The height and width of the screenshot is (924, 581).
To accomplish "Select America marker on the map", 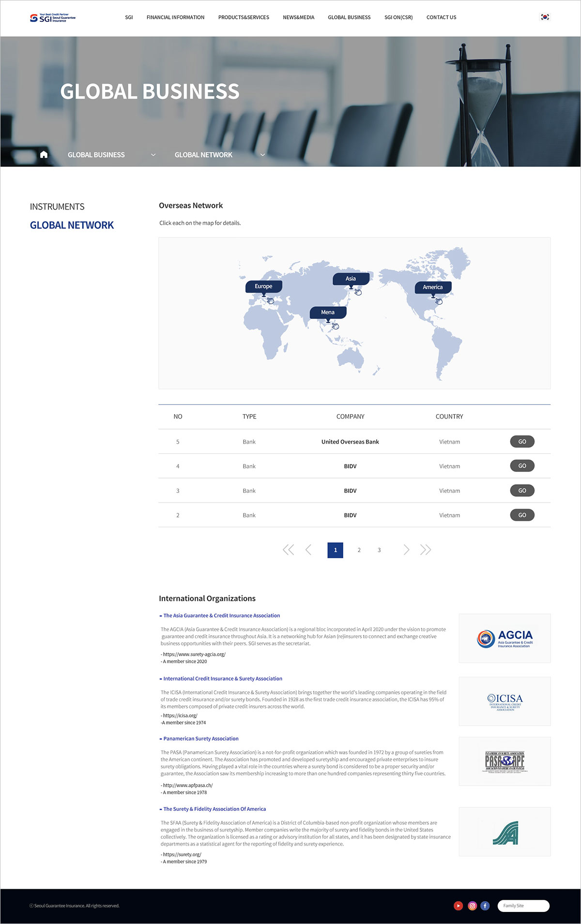I will (433, 287).
